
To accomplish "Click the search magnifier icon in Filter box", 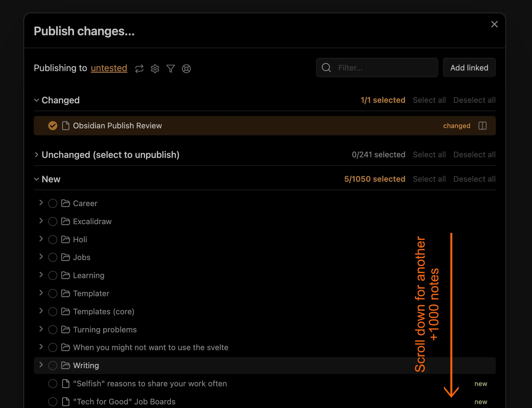I will [x=326, y=67].
